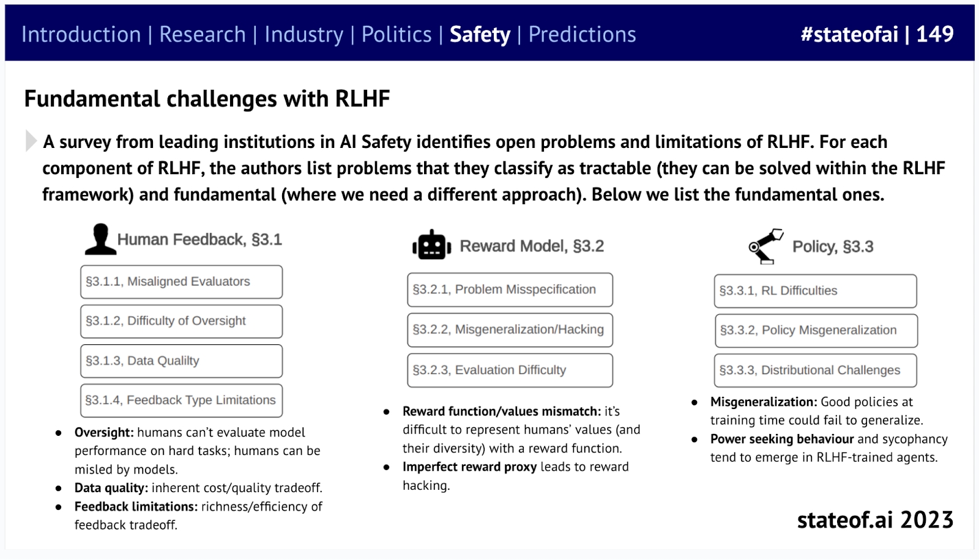Go to the Industry section
Screen dimensions: 979x560
303,34
